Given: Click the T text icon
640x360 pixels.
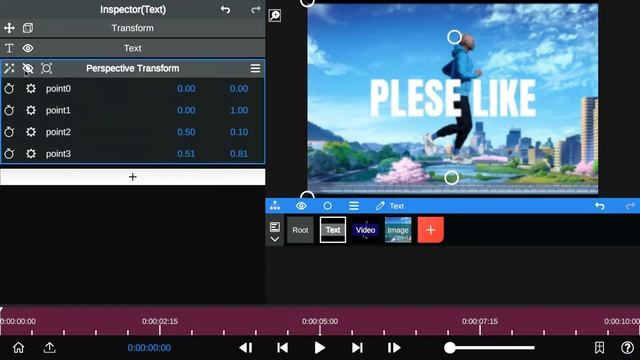Looking at the screenshot, I should (x=9, y=48).
